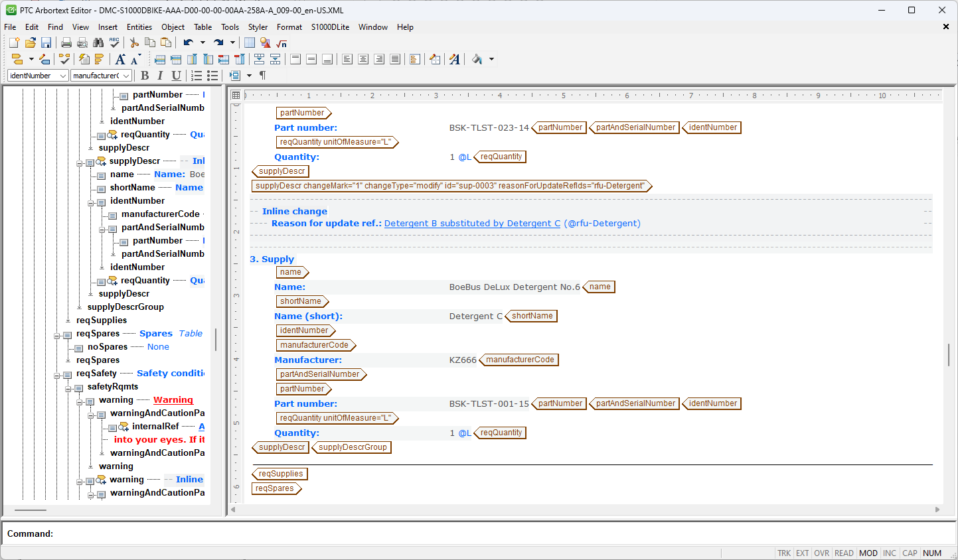
Task: Open the Table menu
Action: pyautogui.click(x=202, y=27)
